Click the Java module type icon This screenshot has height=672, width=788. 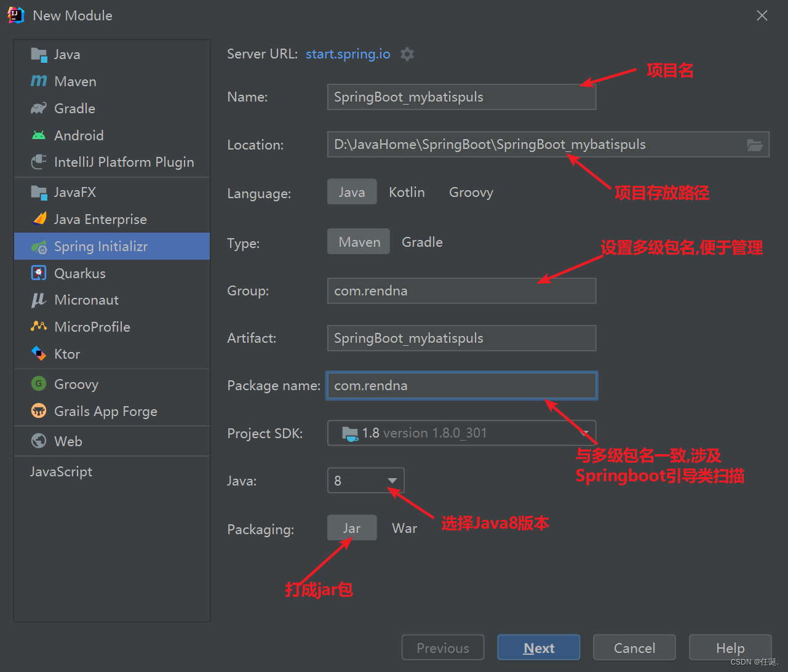(39, 55)
